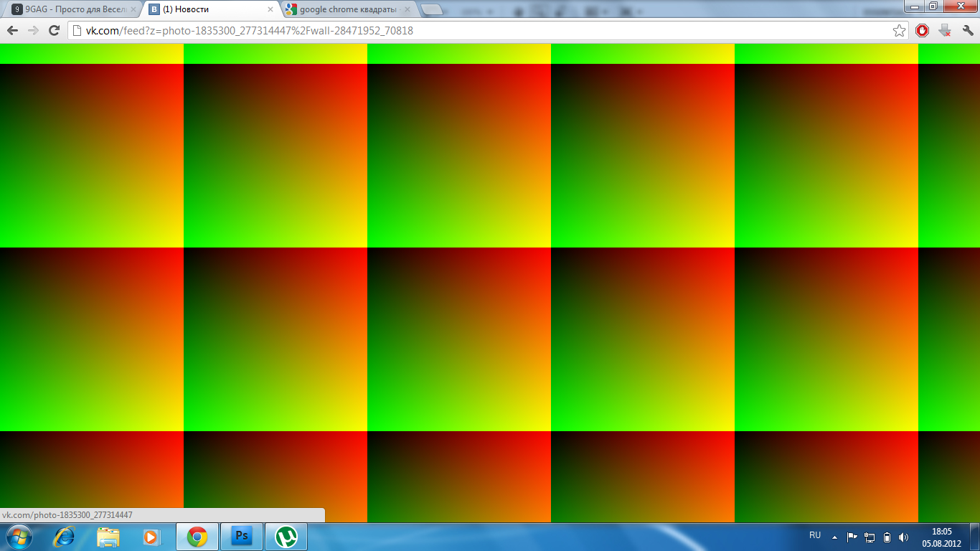
Task: Click the download extension icon with the red X
Action: tap(945, 31)
